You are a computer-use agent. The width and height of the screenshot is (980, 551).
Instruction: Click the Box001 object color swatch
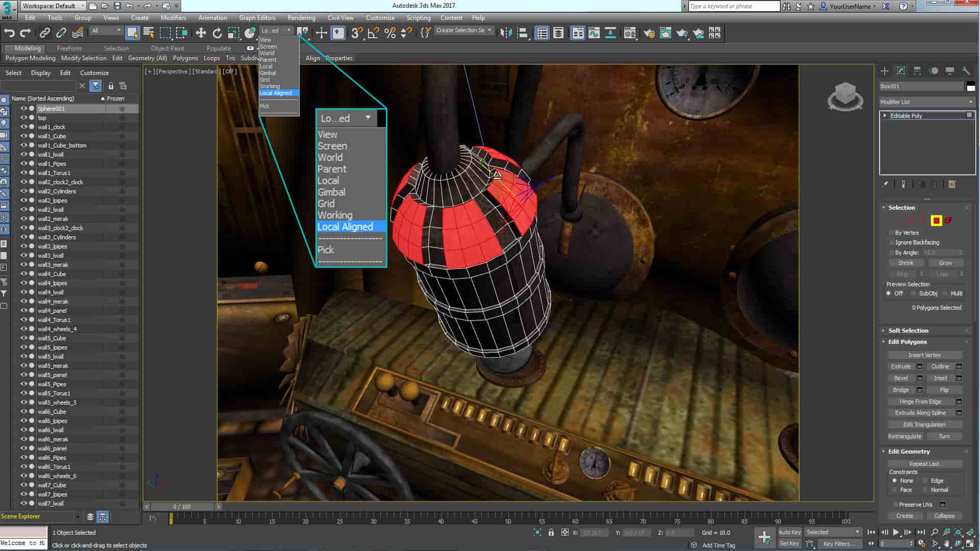click(x=971, y=86)
